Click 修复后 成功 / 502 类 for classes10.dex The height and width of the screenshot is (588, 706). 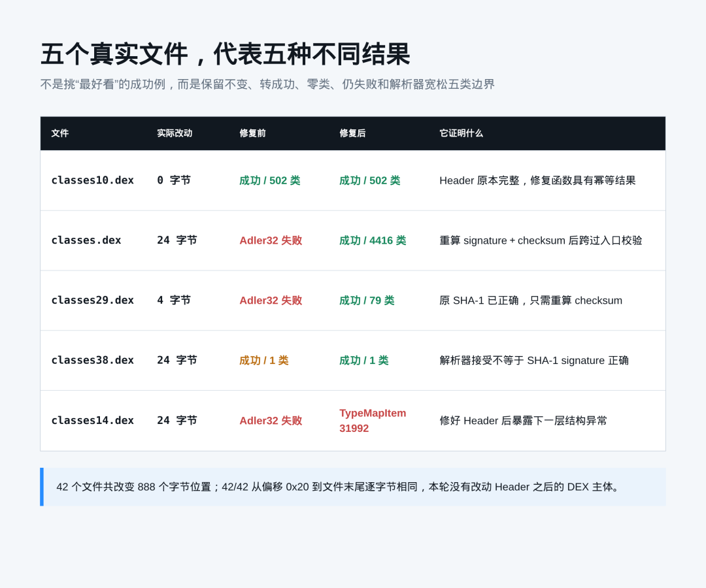[369, 180]
